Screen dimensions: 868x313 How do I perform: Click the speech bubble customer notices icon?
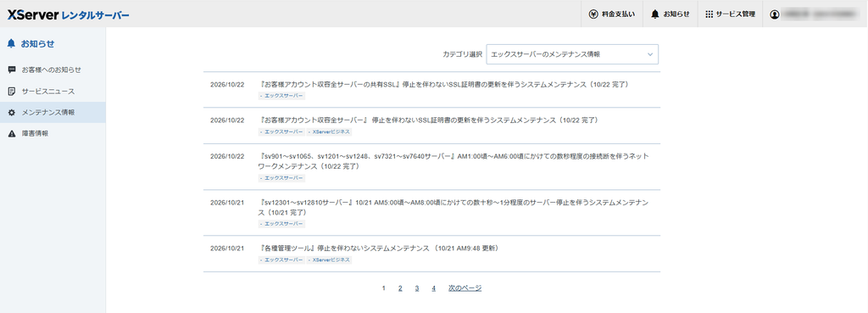coord(12,70)
